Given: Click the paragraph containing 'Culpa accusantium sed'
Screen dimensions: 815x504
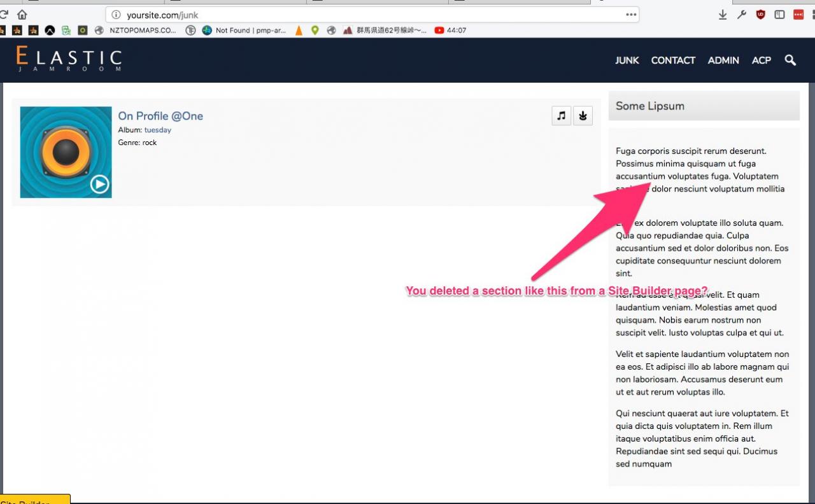Looking at the screenshot, I should 702,248.
